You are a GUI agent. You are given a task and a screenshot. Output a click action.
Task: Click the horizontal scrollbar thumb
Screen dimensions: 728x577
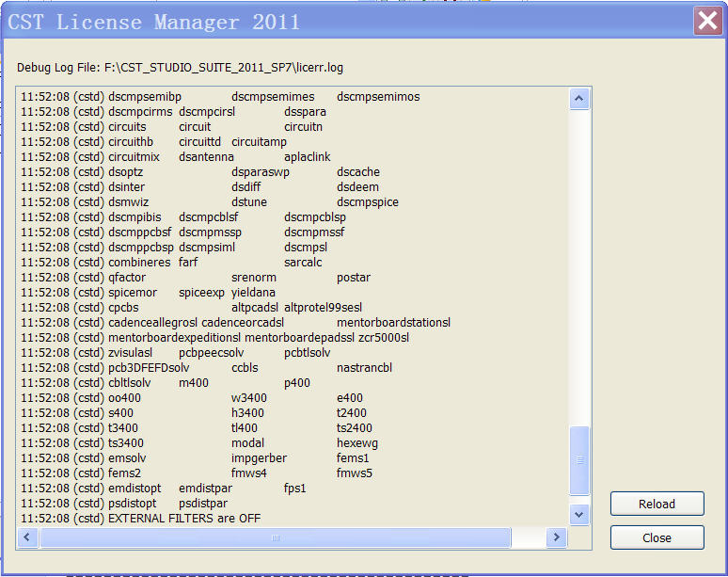tap(276, 537)
